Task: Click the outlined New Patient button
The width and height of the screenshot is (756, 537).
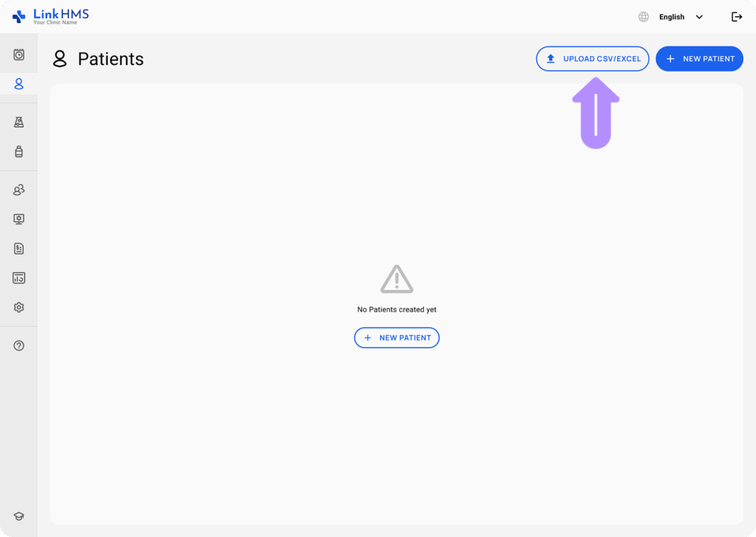Action: [x=396, y=338]
